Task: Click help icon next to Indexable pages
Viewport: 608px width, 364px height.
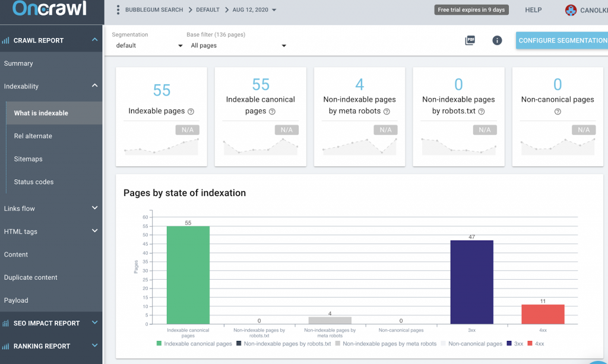Action: click(x=191, y=112)
